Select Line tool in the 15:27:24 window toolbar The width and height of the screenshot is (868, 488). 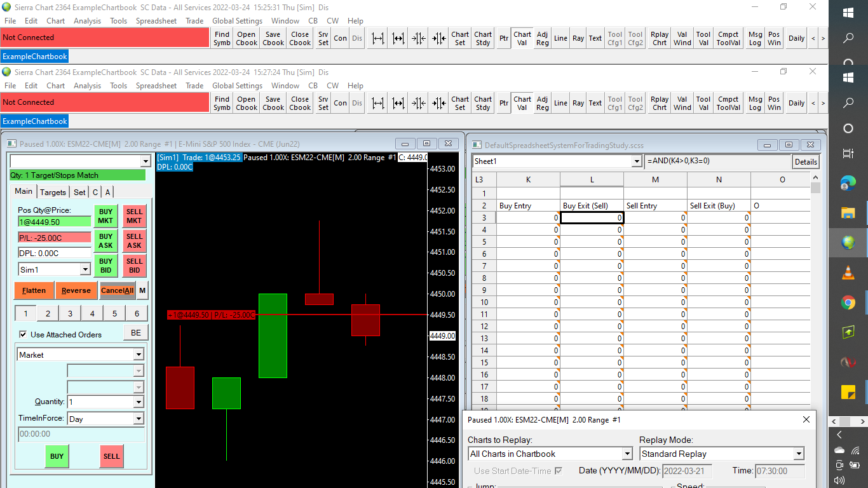(560, 103)
